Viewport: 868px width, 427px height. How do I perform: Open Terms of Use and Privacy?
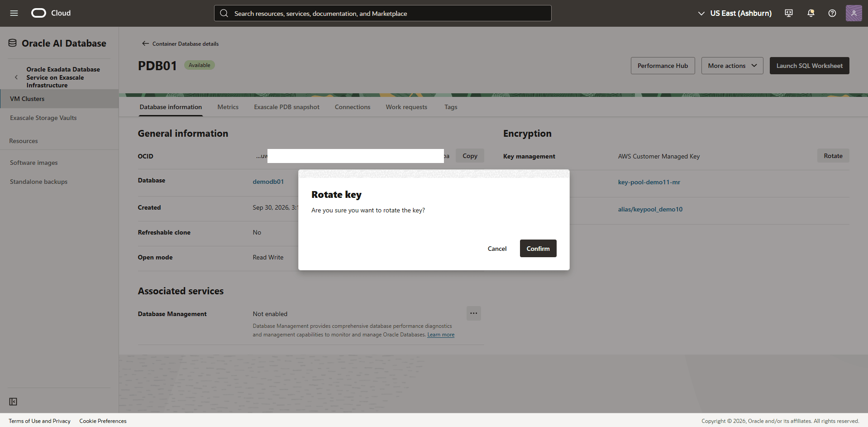click(39, 421)
